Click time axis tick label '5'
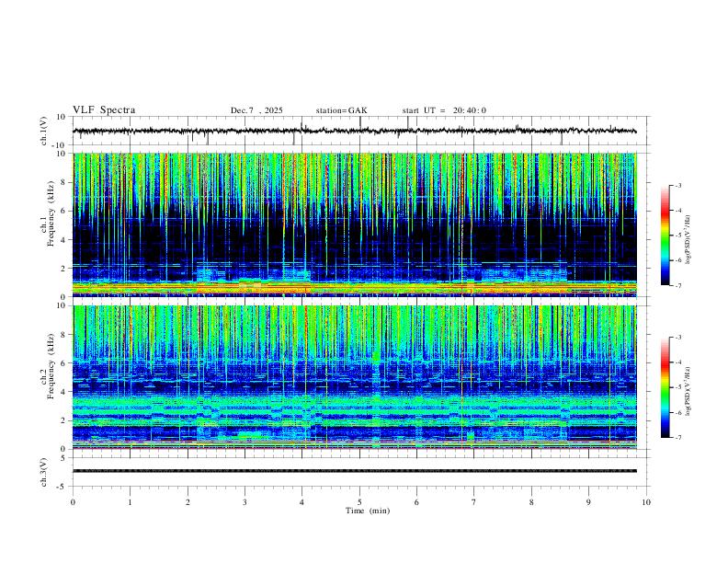The width and height of the screenshot is (728, 563). [359, 502]
